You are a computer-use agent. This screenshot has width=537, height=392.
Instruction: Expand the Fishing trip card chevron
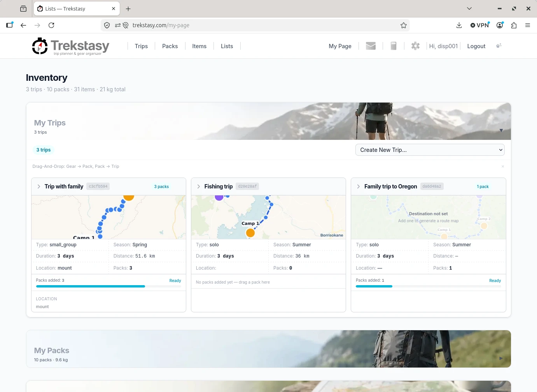[x=199, y=186]
